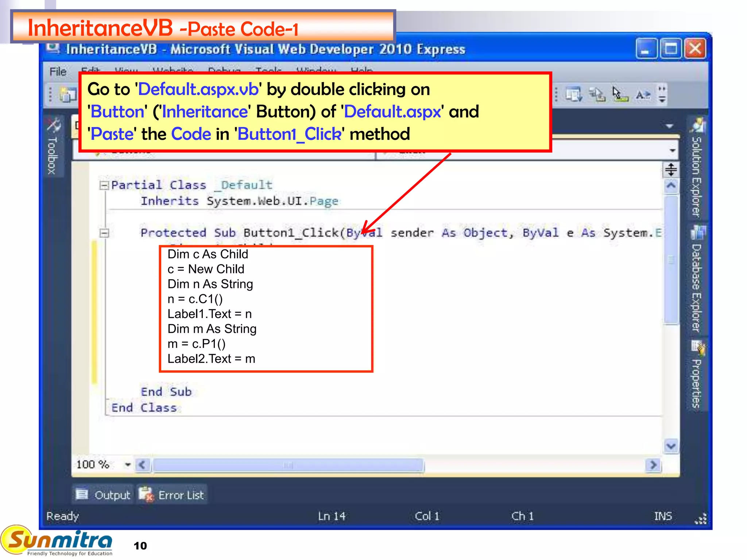The height and width of the screenshot is (560, 747).
Task: Open the method name dropdown arrow
Action: click(673, 150)
